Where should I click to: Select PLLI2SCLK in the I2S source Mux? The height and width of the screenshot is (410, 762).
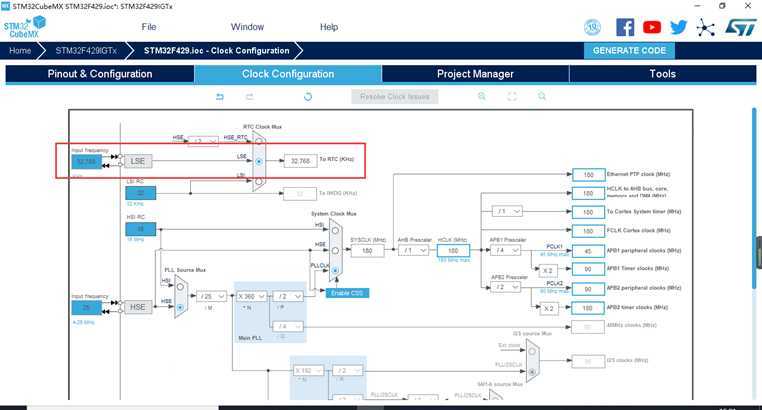click(532, 372)
